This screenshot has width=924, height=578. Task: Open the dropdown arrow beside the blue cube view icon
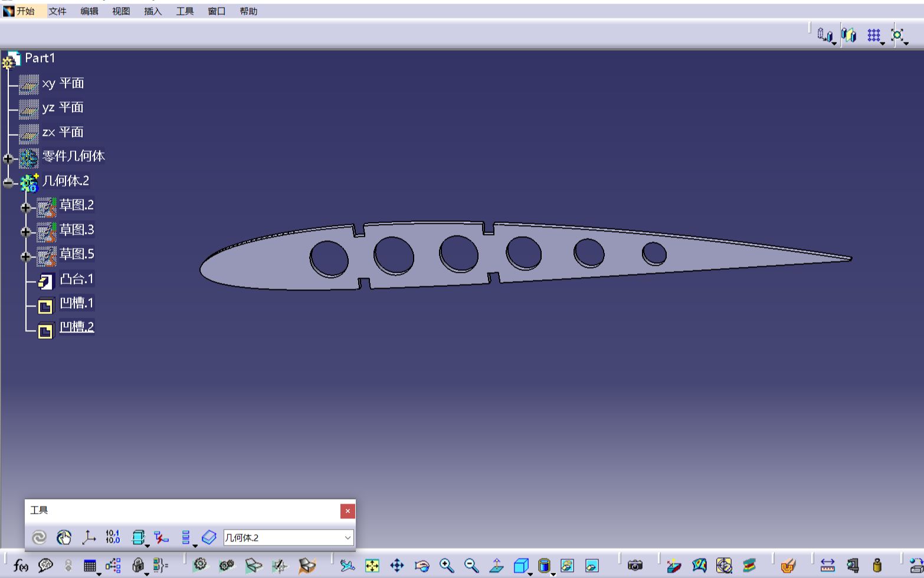click(530, 573)
